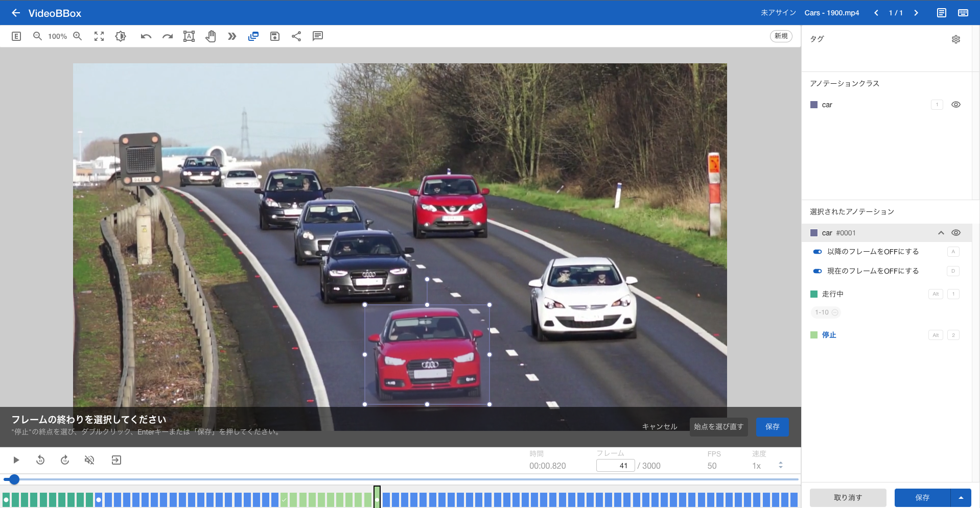
Task: Click the car class color swatch
Action: 814,105
